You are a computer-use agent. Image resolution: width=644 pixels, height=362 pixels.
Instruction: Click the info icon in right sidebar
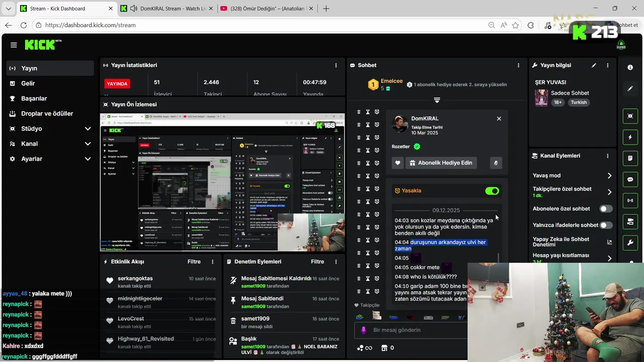pyautogui.click(x=630, y=67)
